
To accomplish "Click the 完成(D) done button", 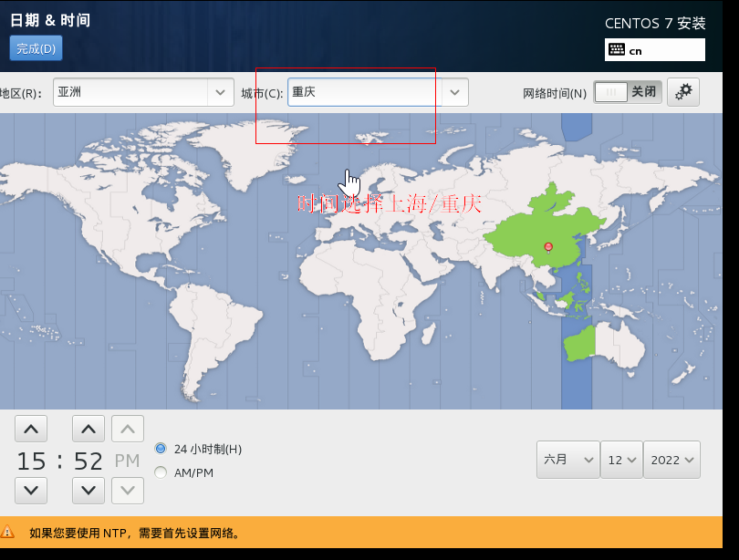I will coord(36,48).
